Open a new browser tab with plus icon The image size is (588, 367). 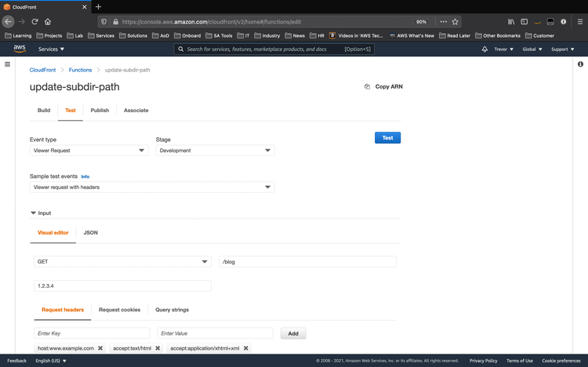[98, 7]
